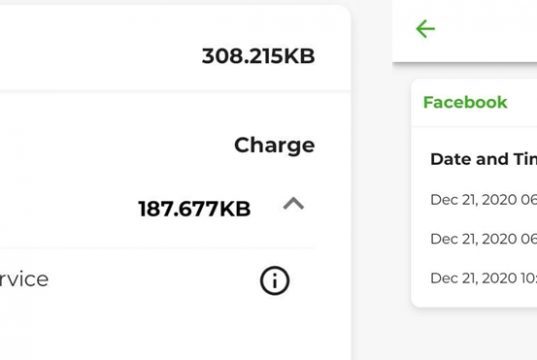Image resolution: width=537 pixels, height=360 pixels.
Task: Select the second Dec 21, 2020 06 entry
Action: [x=484, y=239]
